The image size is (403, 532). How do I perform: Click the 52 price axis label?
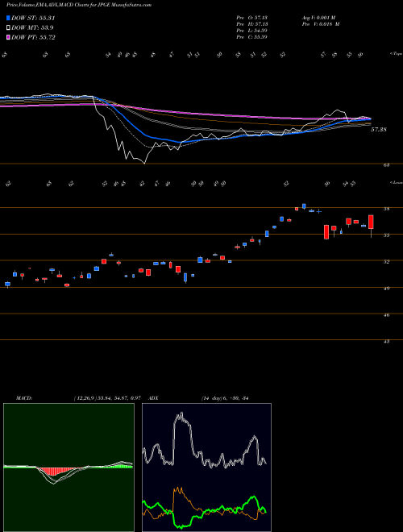point(386,262)
